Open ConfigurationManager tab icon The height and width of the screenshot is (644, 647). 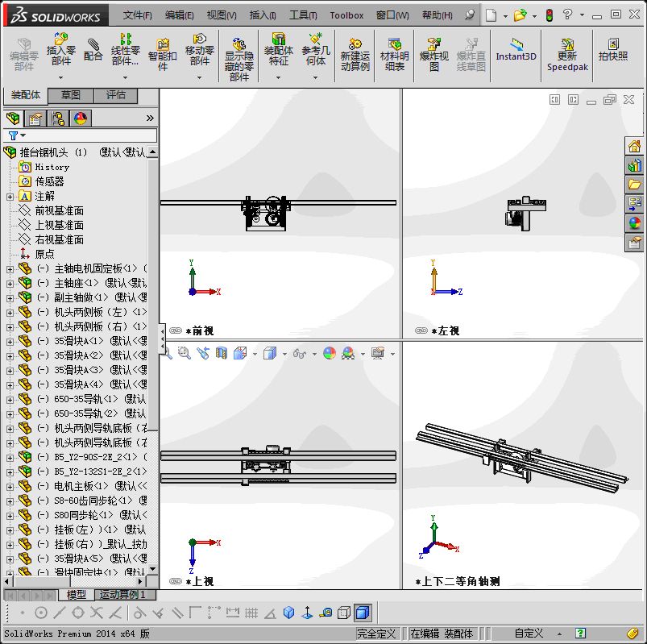pyautogui.click(x=58, y=119)
